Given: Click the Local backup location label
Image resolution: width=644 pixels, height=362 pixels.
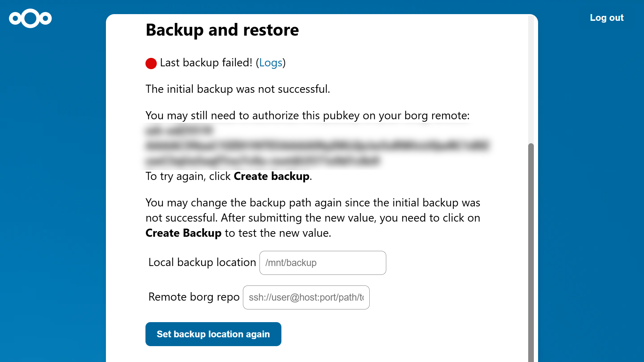Looking at the screenshot, I should 202,263.
